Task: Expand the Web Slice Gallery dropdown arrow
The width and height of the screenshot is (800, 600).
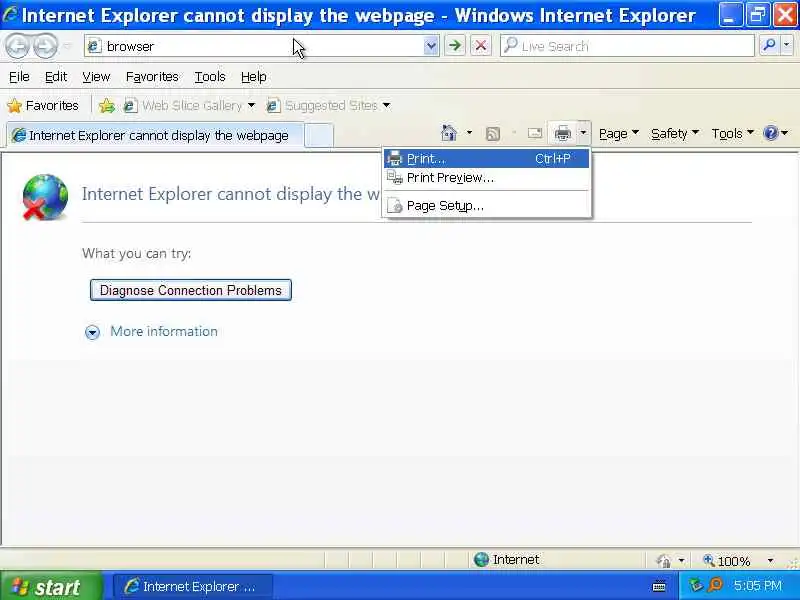Action: point(252,106)
